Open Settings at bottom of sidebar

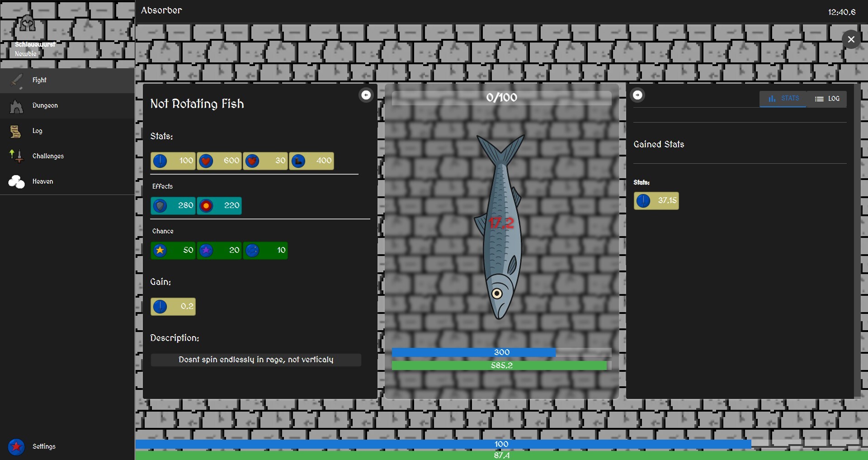pos(67,447)
